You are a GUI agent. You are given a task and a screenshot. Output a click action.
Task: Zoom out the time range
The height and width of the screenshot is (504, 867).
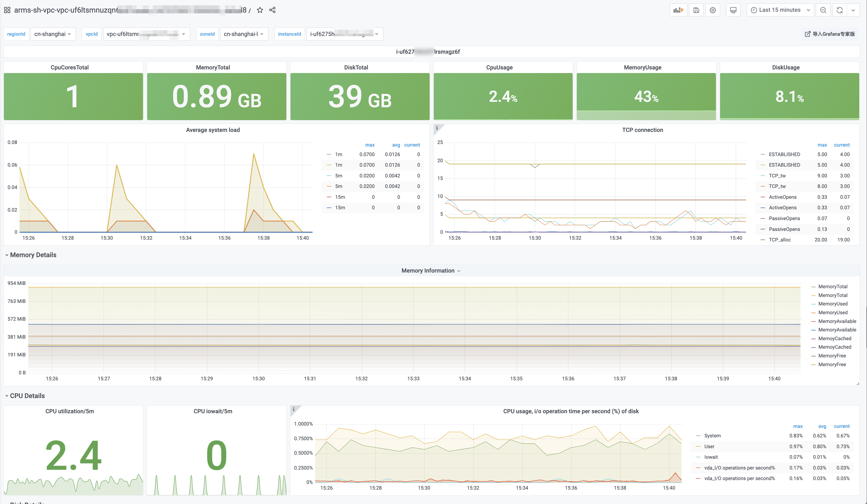[x=823, y=10]
